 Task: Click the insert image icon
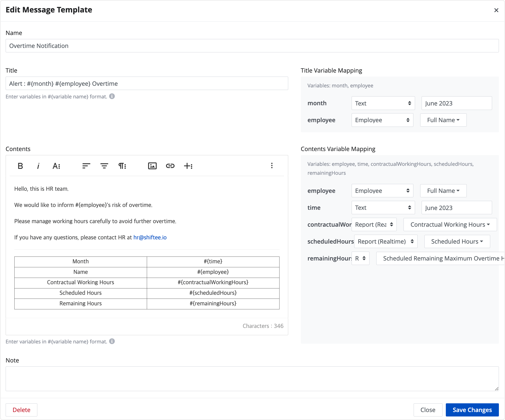pos(152,166)
